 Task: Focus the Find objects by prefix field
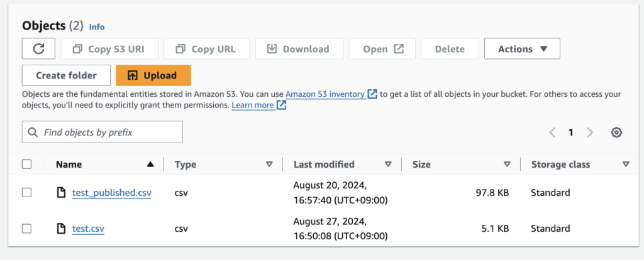click(103, 132)
